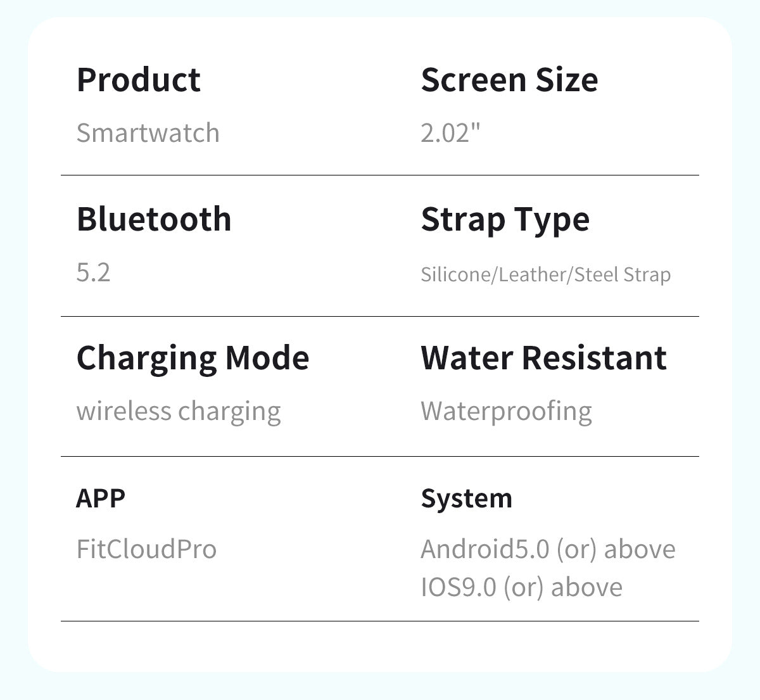Viewport: 760px width, 700px height.
Task: Click the System heading
Action: tap(466, 499)
